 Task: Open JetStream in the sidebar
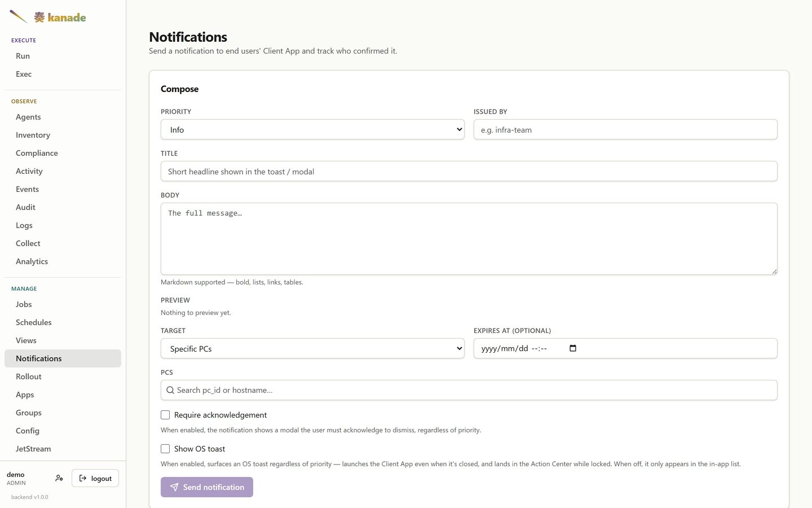pos(63,449)
